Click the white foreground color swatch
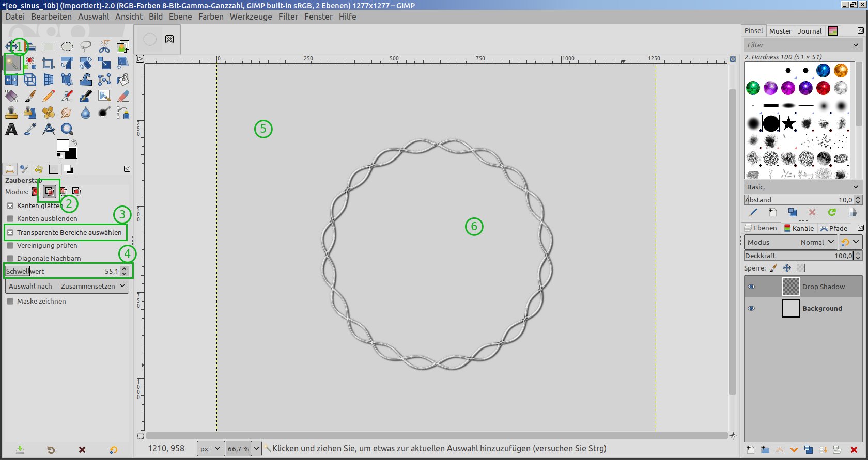The image size is (868, 460). pos(63,145)
